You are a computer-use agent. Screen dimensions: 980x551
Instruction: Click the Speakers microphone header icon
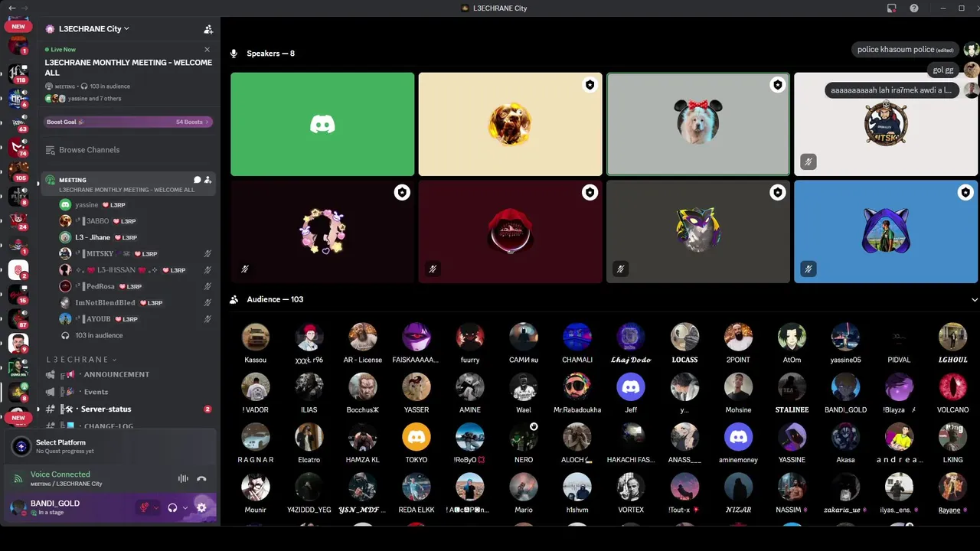tap(234, 54)
